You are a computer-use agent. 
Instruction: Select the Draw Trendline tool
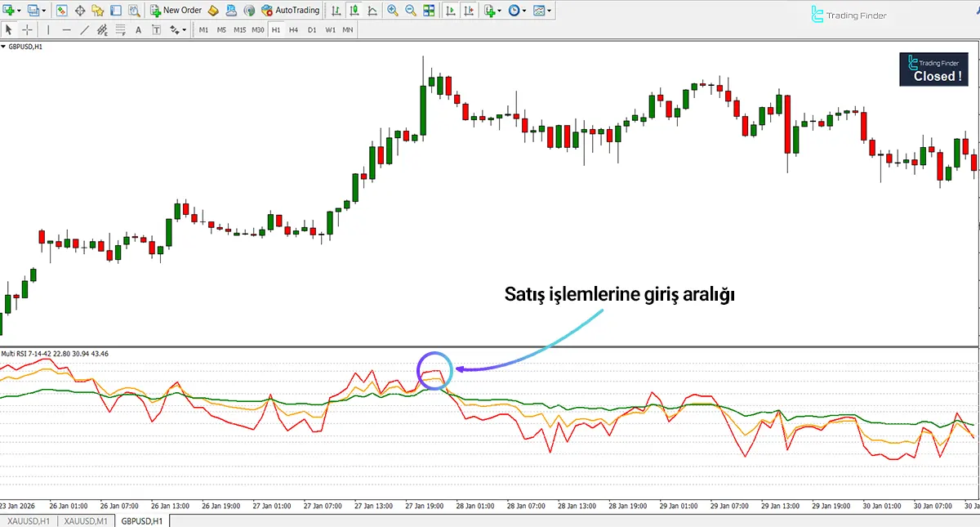86,29
